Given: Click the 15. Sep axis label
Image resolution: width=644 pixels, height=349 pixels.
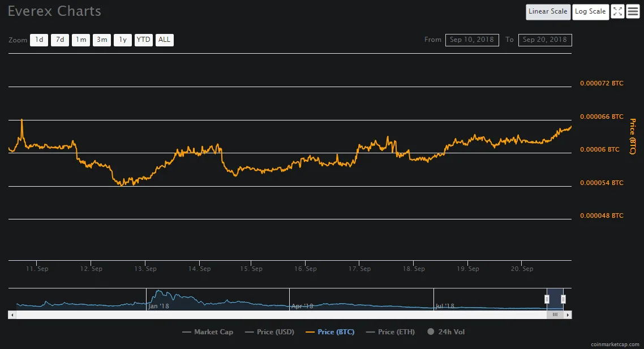Looking at the screenshot, I should 251,269.
